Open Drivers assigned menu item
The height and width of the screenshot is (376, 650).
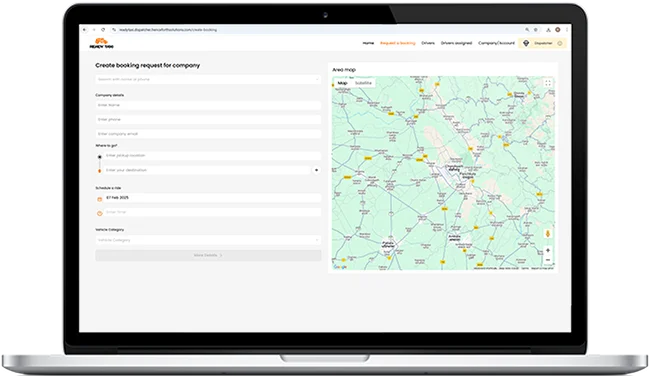(x=456, y=43)
